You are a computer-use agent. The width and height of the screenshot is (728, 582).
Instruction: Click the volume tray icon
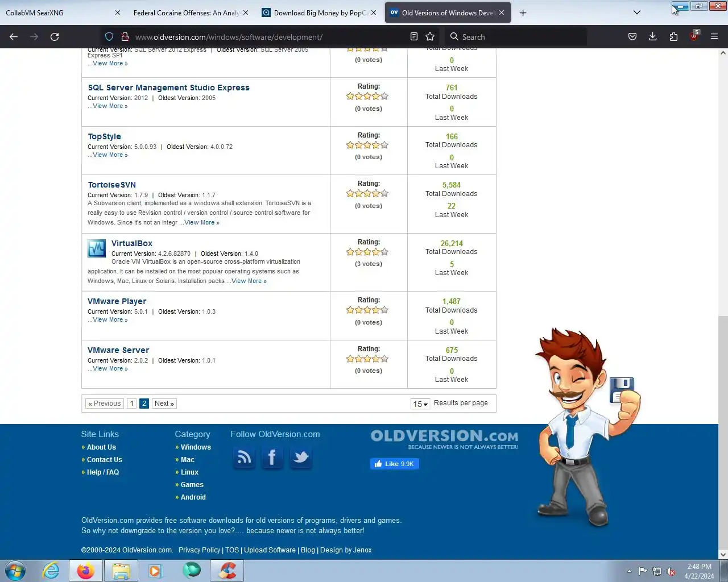(x=671, y=571)
